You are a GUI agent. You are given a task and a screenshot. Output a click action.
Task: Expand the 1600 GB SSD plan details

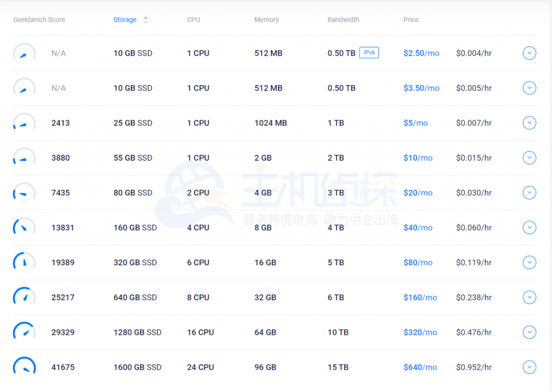click(529, 367)
